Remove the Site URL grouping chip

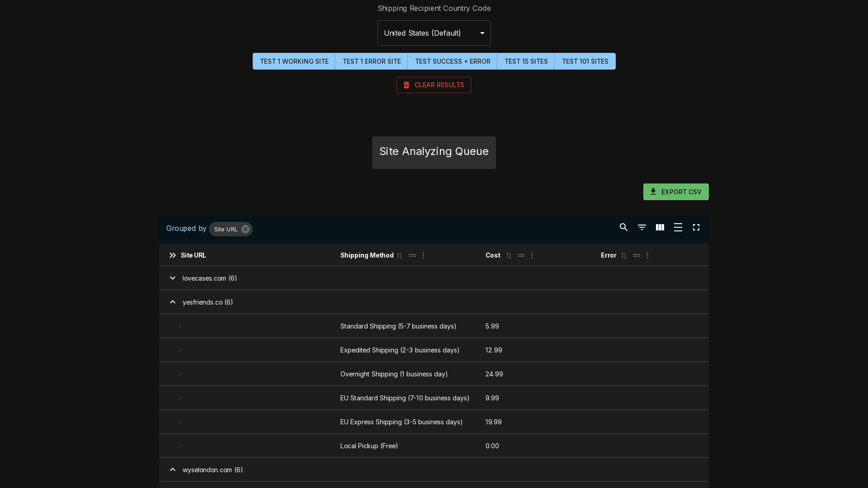pos(245,229)
